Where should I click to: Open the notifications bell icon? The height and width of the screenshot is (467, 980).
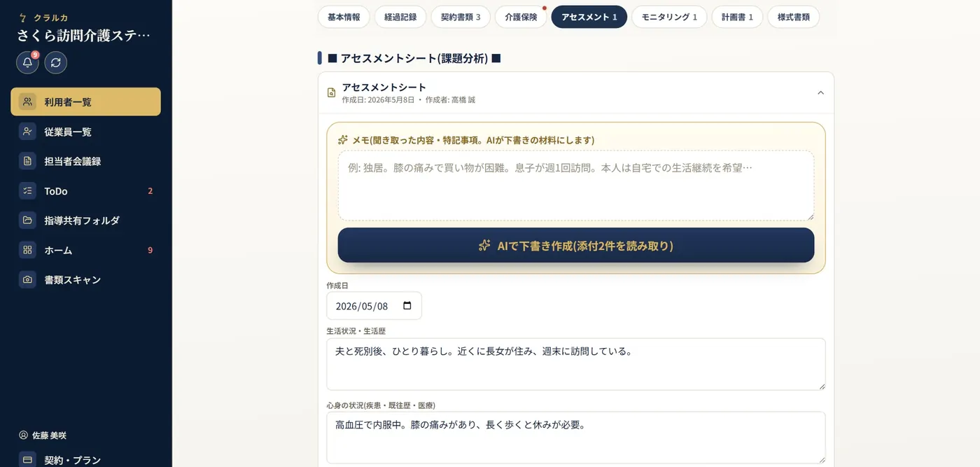[27, 62]
